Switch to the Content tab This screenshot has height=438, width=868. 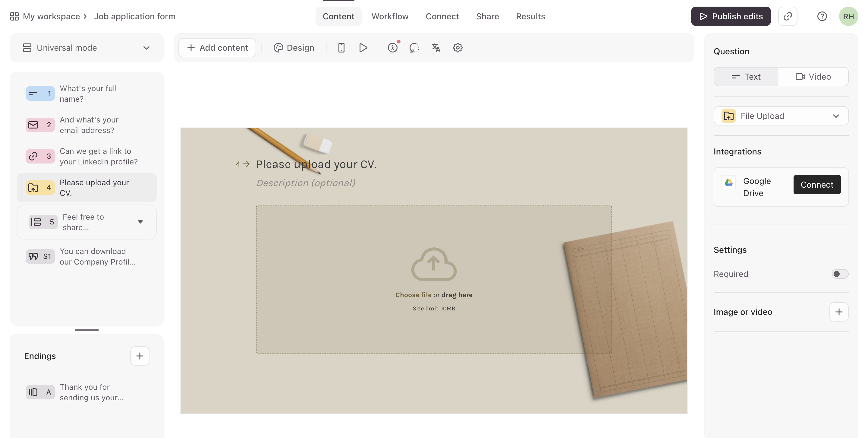coord(338,16)
